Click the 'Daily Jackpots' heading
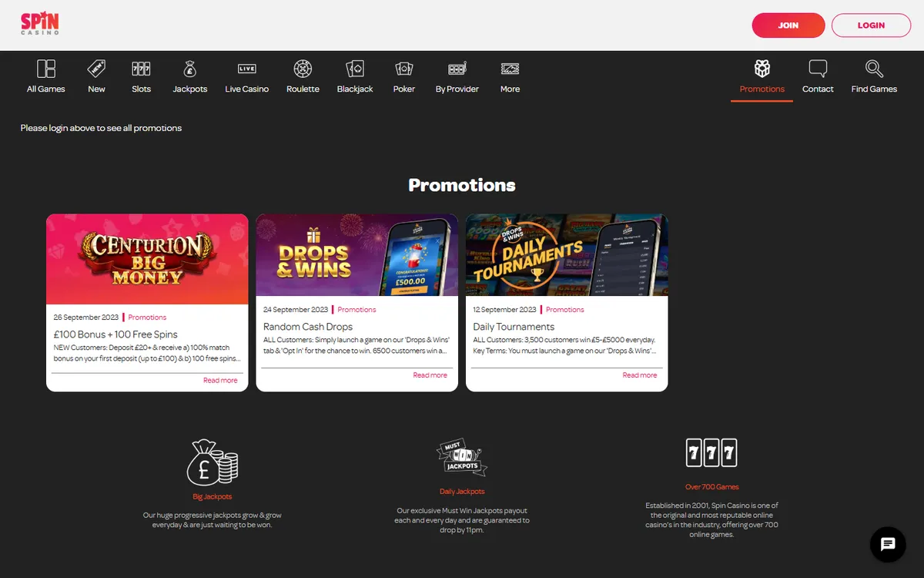 [x=462, y=492]
